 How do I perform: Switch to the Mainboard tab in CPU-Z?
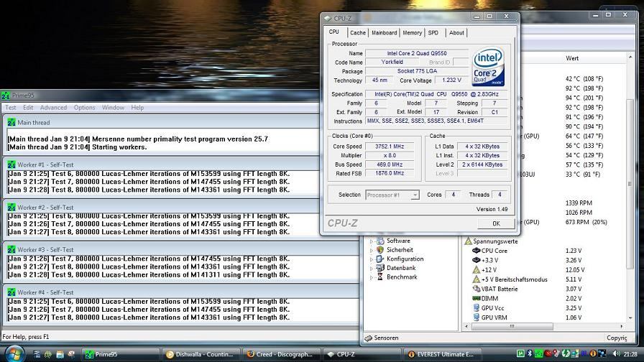(x=384, y=33)
